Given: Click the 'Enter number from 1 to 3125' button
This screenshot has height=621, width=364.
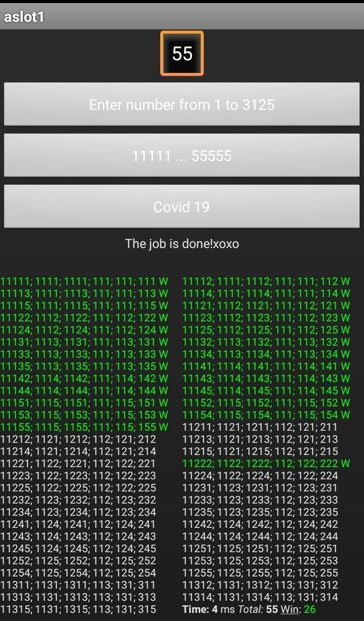Looking at the screenshot, I should [182, 104].
